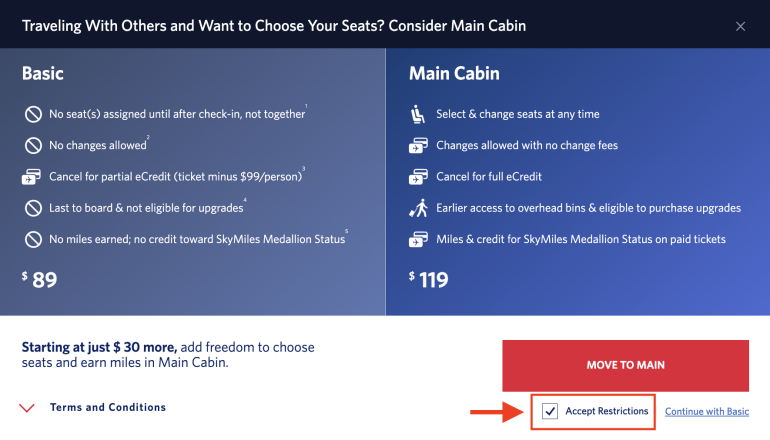Click the SkyMiles Medallion credit icon

[418, 240]
